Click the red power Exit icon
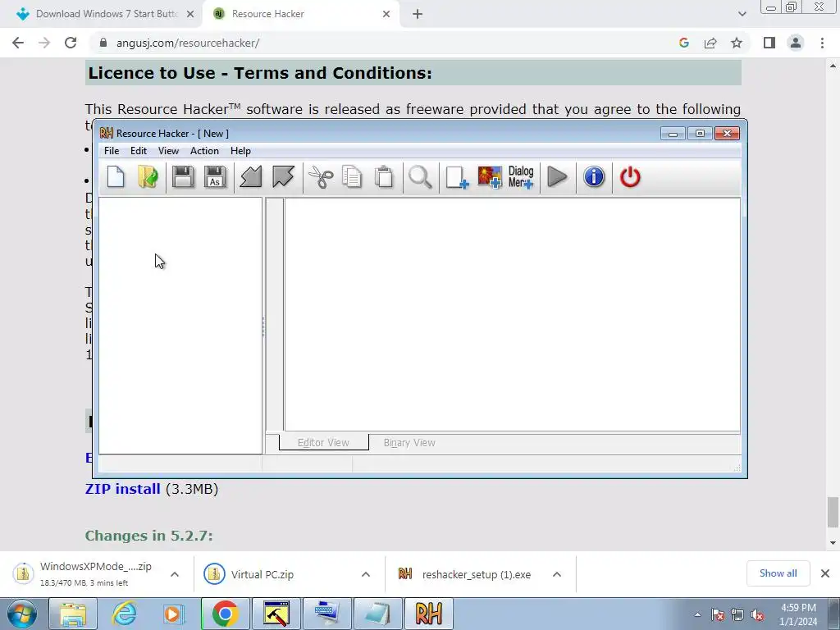 (x=630, y=177)
